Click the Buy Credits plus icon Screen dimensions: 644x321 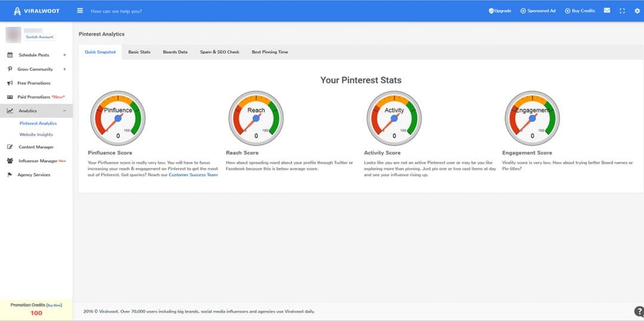tap(568, 11)
